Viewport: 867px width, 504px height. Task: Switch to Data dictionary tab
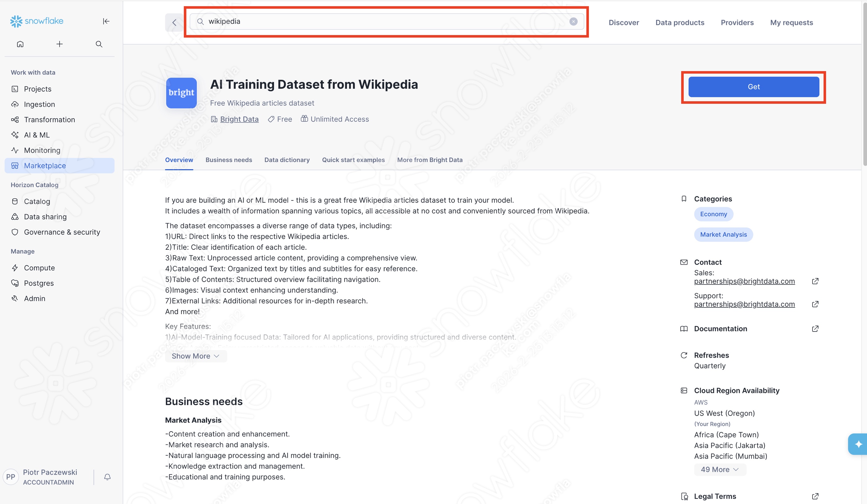(287, 160)
